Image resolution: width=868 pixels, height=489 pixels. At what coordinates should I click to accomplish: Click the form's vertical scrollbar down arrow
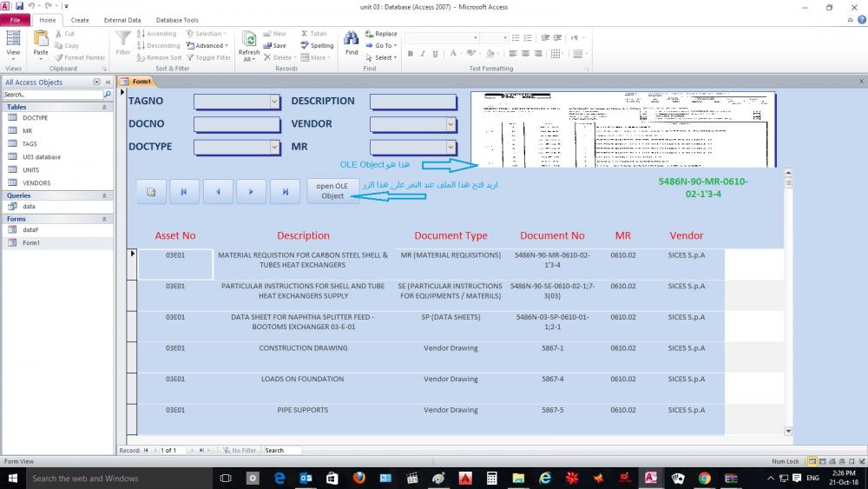(788, 431)
